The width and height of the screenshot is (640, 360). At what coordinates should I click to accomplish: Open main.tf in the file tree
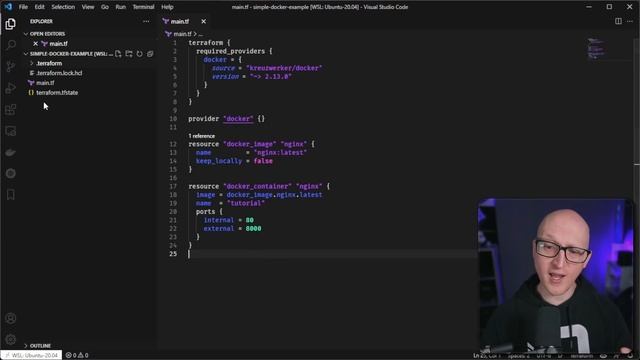click(x=45, y=83)
